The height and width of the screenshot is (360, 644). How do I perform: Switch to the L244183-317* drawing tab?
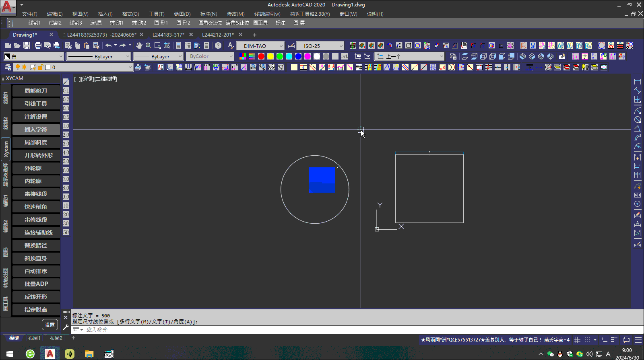168,35
